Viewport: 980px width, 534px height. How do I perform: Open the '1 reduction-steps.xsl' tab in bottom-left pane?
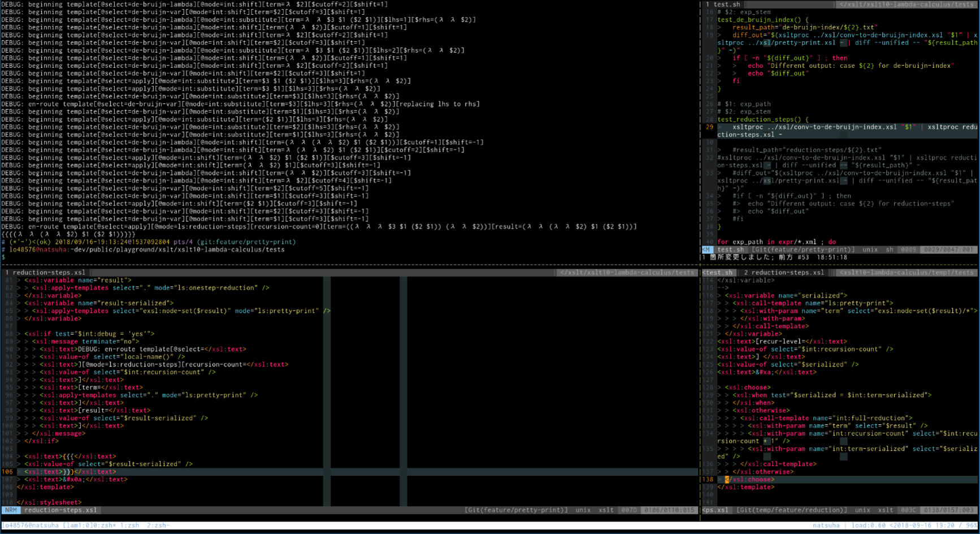point(45,273)
